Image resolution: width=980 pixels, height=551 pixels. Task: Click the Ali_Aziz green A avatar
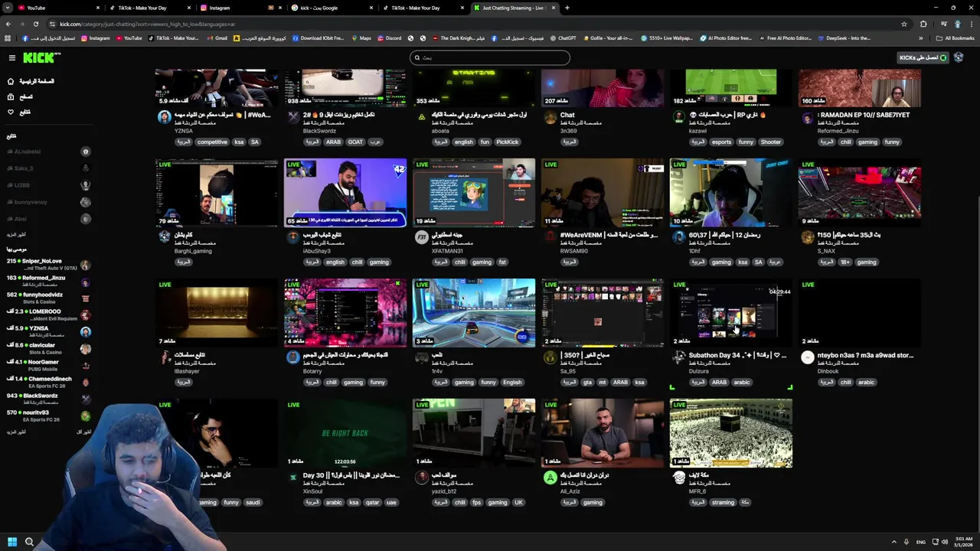pos(550,478)
